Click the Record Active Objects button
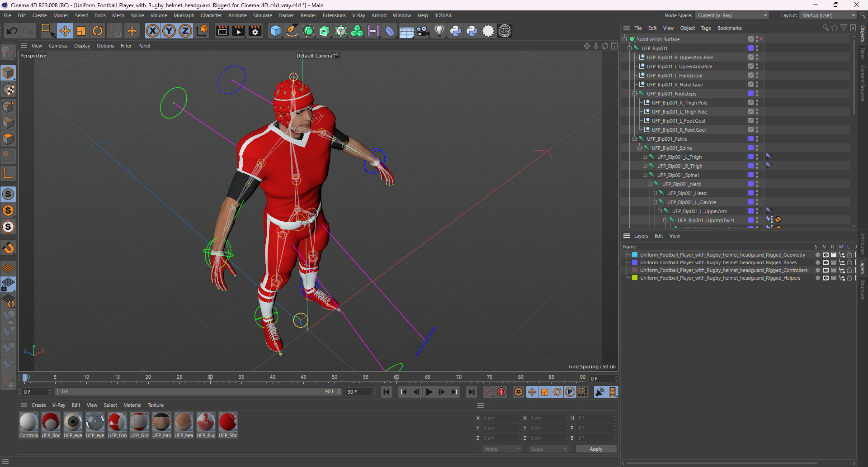 click(x=489, y=392)
